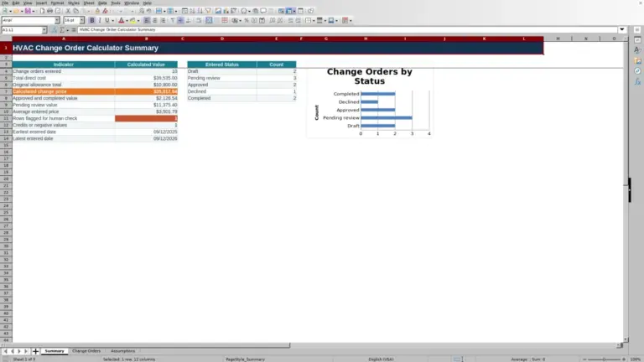This screenshot has width=644, height=362.
Task: Click the Format as Date icon
Action: (262, 20)
